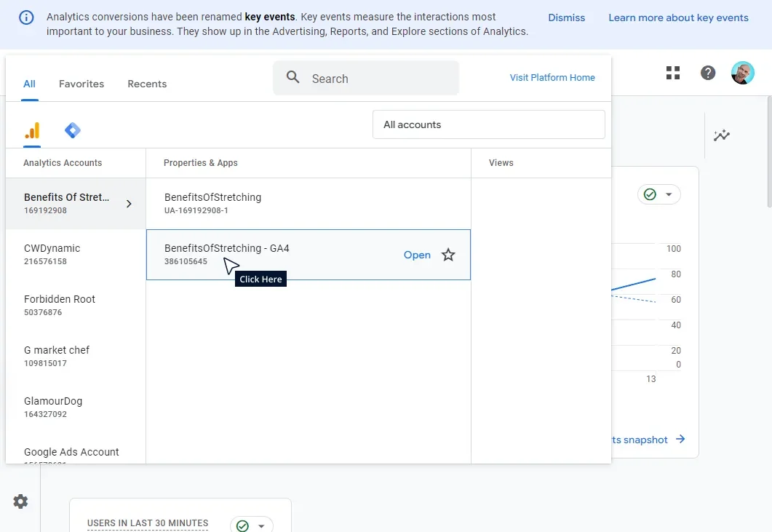
Task: Visit Platform Home
Action: click(552, 77)
